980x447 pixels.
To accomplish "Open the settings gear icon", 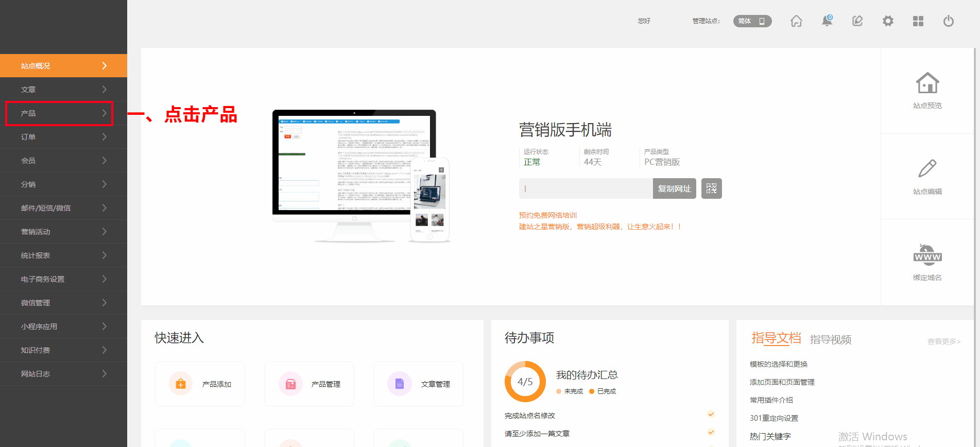I will pyautogui.click(x=888, y=21).
